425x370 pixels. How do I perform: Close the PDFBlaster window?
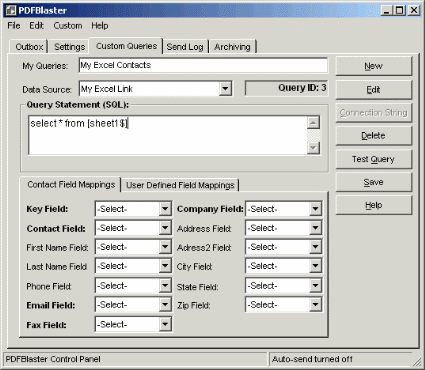click(x=413, y=11)
